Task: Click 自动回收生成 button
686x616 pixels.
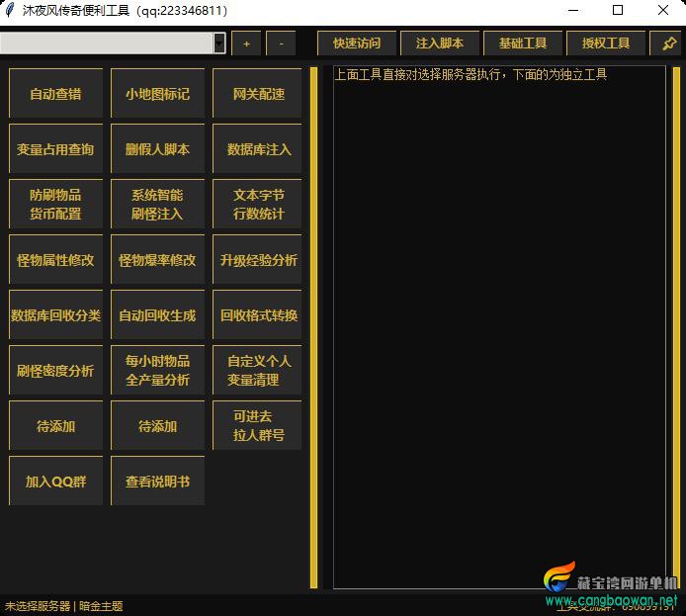Action: [157, 314]
